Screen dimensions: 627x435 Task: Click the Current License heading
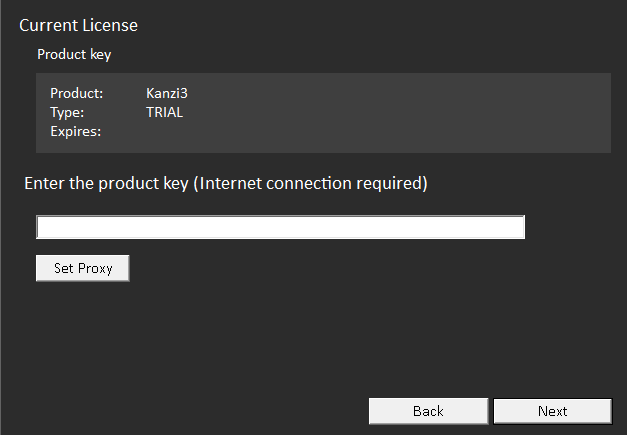78,25
